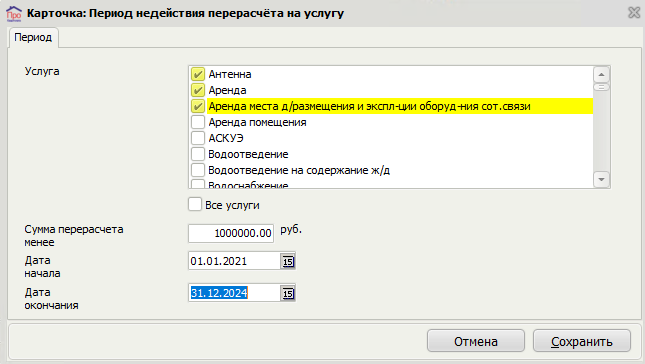Click into the Дата начала date field
Viewport: 645px width, 364px height.
click(x=234, y=261)
